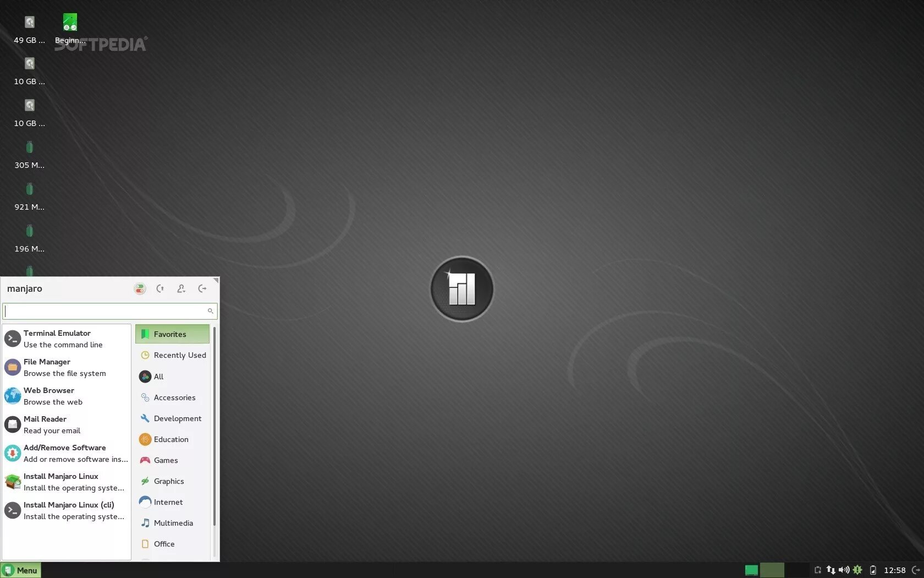
Task: Click the category list scrollbar in the menu
Action: click(x=214, y=427)
